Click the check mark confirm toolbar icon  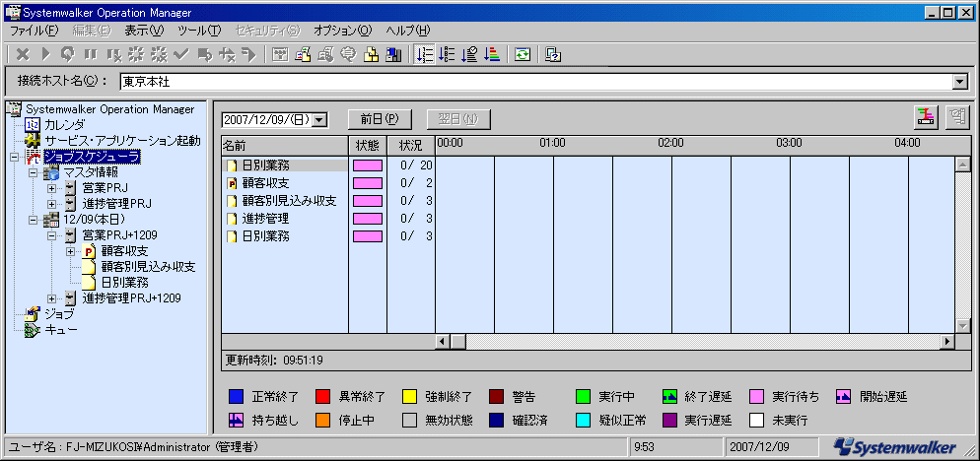tap(181, 55)
